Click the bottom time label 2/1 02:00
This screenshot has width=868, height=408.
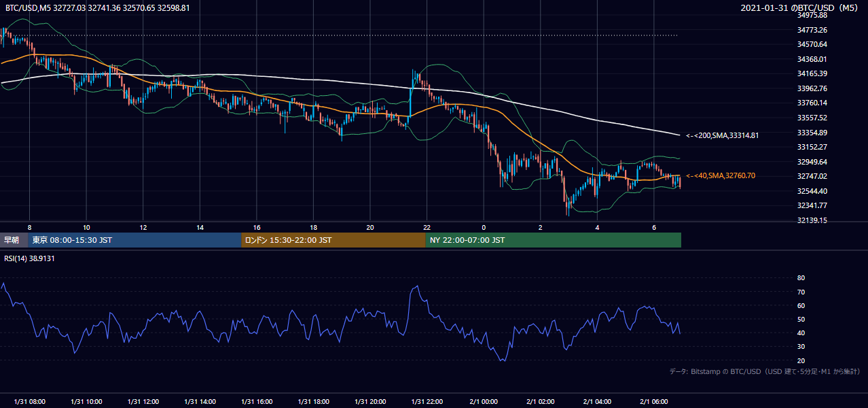pos(540,401)
